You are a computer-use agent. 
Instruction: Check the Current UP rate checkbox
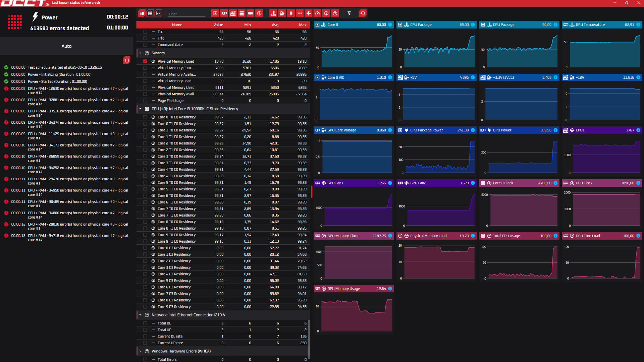coord(145,343)
